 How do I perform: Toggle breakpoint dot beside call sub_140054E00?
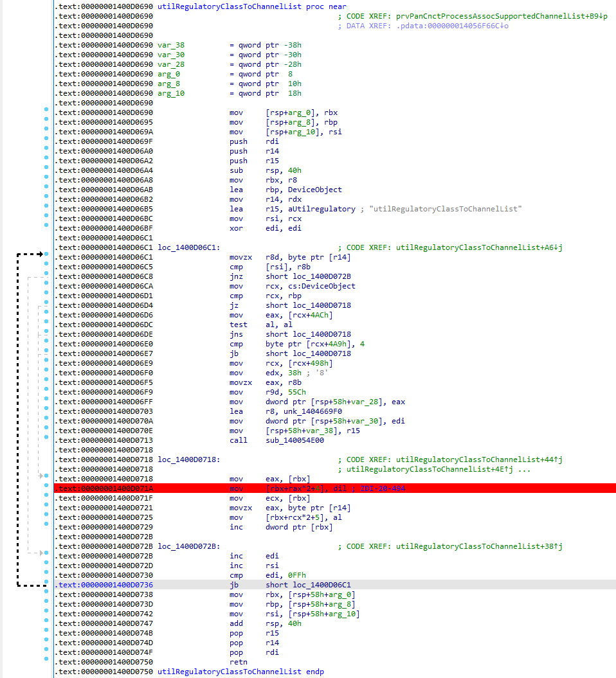(x=46, y=440)
